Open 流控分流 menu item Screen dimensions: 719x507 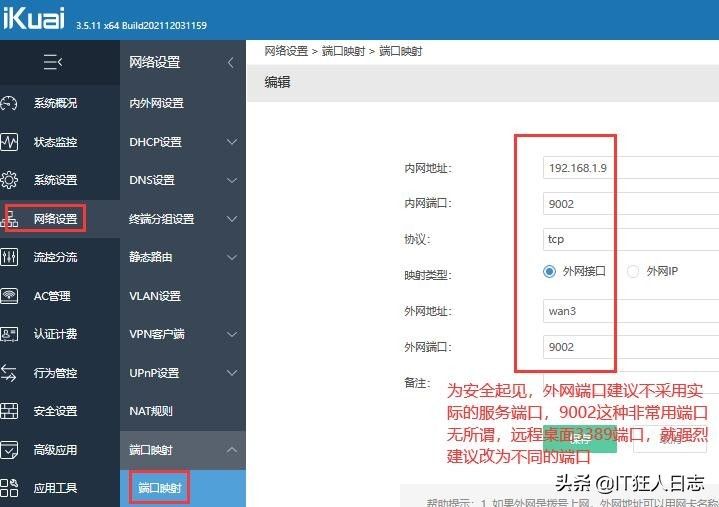click(55, 257)
